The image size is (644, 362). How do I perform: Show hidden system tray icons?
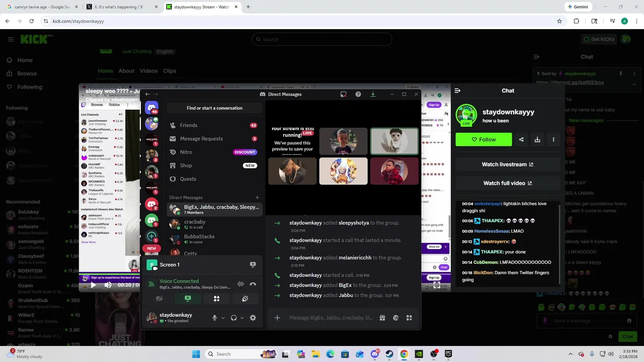(570, 354)
